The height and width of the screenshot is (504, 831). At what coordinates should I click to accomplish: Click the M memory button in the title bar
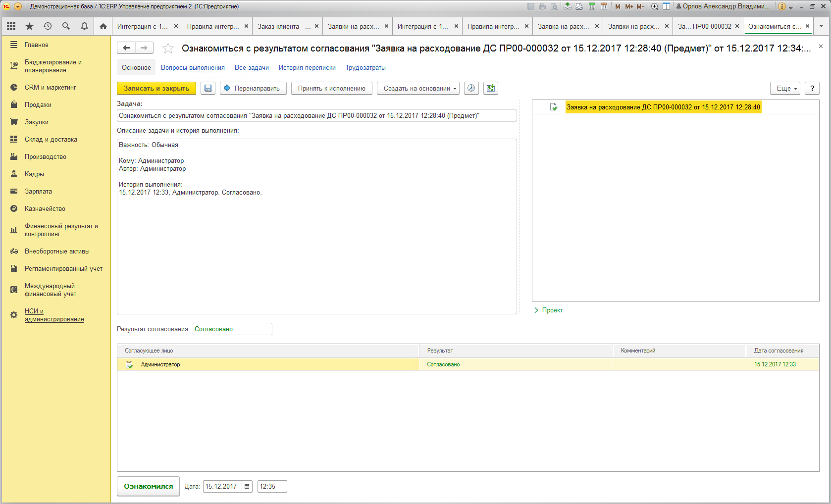click(618, 6)
